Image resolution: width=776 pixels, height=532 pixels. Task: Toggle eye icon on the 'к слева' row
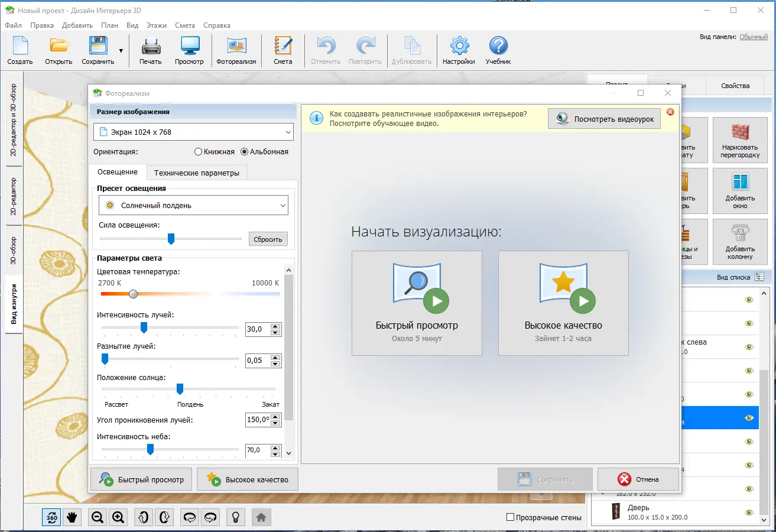(x=749, y=346)
